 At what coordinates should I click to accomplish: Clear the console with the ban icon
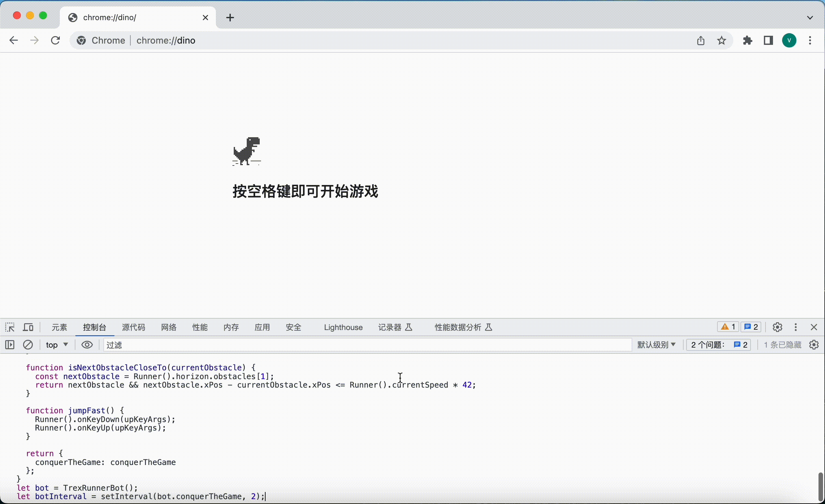(x=28, y=345)
